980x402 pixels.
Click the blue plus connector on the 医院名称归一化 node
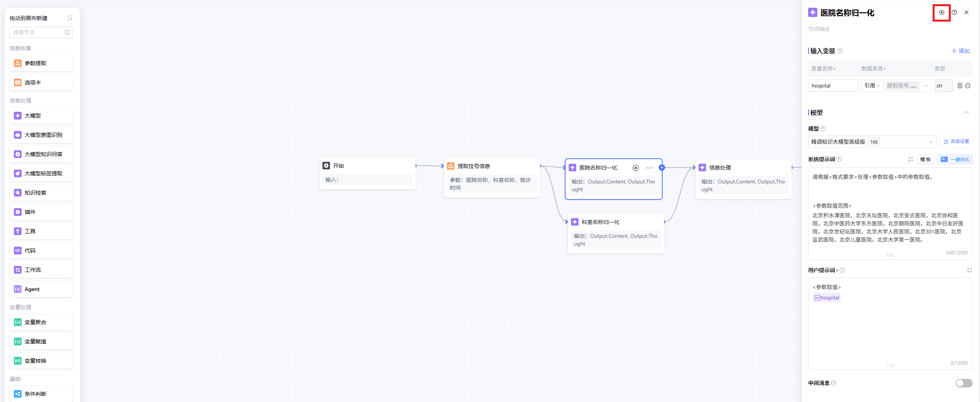coord(662,167)
